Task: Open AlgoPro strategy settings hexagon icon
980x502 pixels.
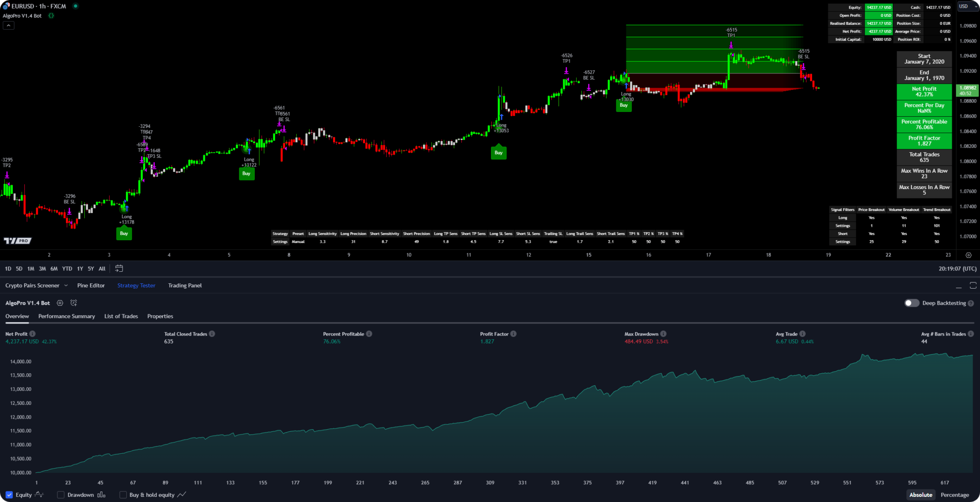Action: pyautogui.click(x=60, y=303)
